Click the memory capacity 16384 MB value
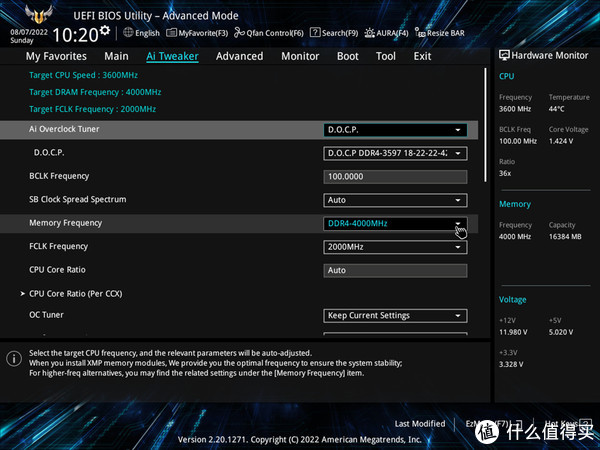Viewport: 600px width, 450px height. tap(565, 237)
